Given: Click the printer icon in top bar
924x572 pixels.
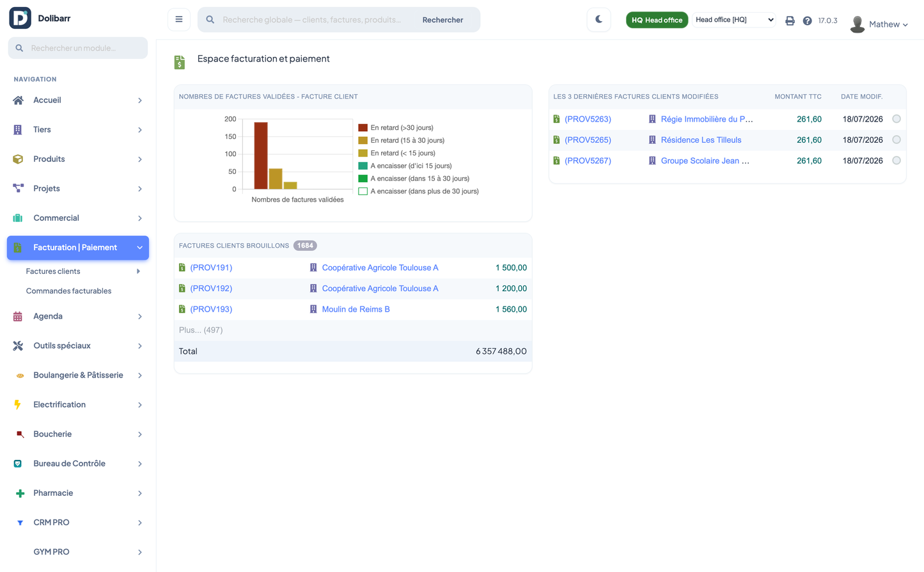Looking at the screenshot, I should pyautogui.click(x=790, y=20).
